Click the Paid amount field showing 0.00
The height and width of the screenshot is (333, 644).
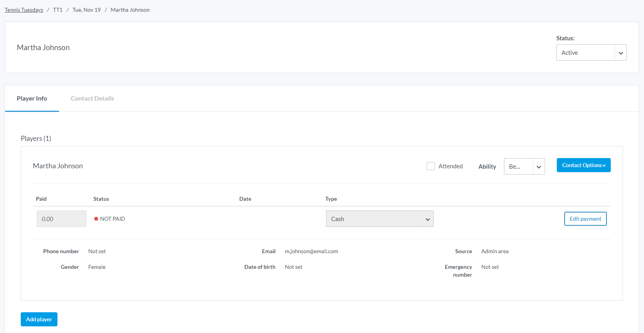click(61, 219)
